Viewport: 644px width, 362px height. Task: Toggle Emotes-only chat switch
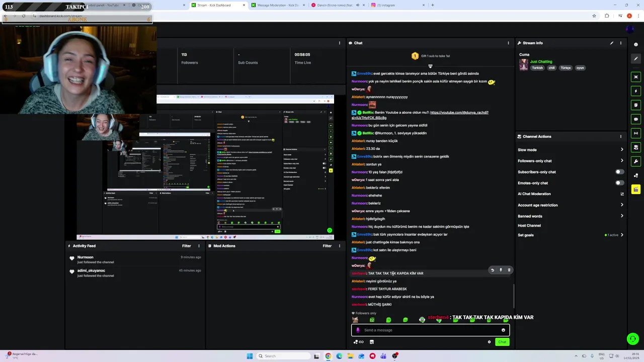coord(620,183)
